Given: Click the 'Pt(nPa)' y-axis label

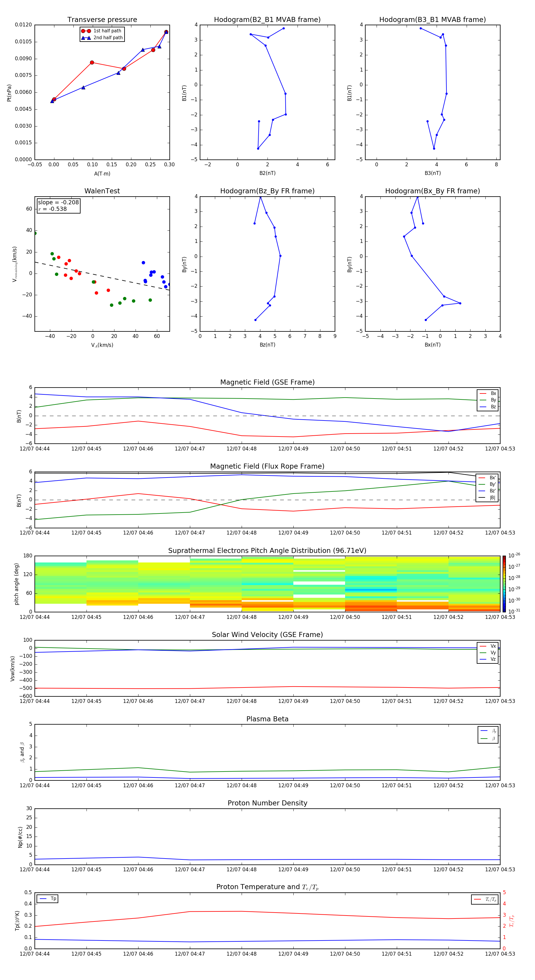Looking at the screenshot, I should click(9, 92).
